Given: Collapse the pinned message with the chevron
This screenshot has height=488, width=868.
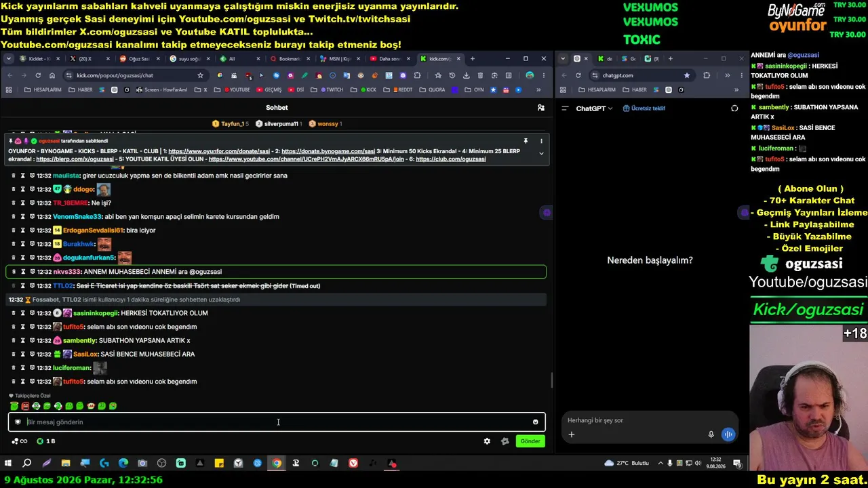Looking at the screenshot, I should click(541, 154).
